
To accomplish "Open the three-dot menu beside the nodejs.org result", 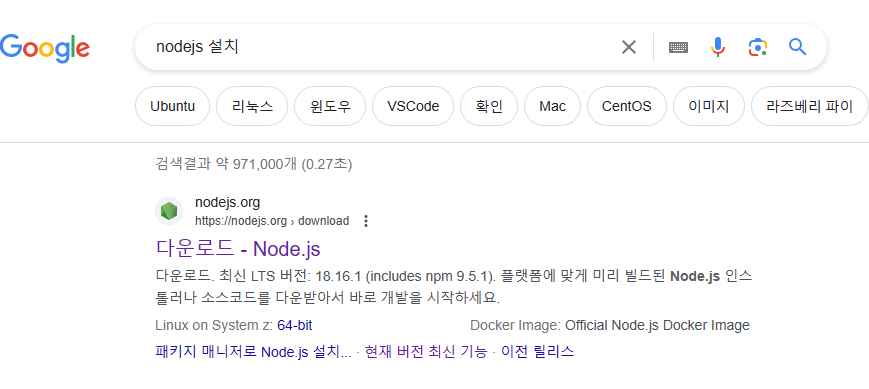I will (x=365, y=221).
